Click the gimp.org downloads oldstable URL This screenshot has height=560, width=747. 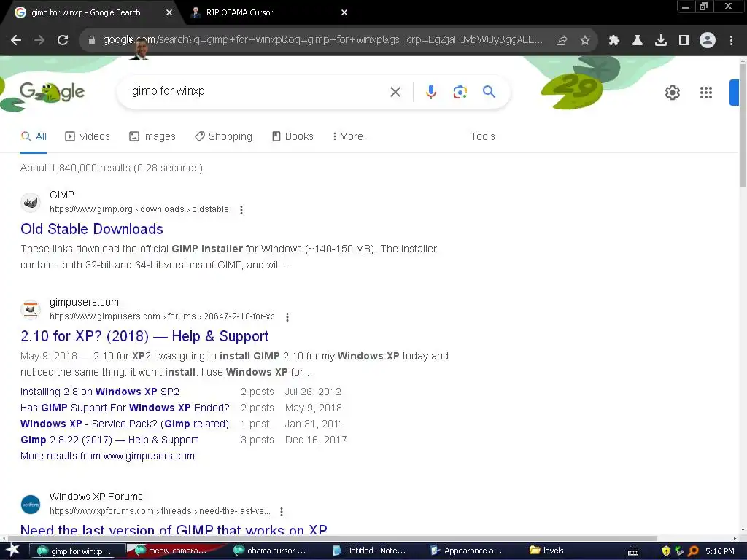point(139,209)
